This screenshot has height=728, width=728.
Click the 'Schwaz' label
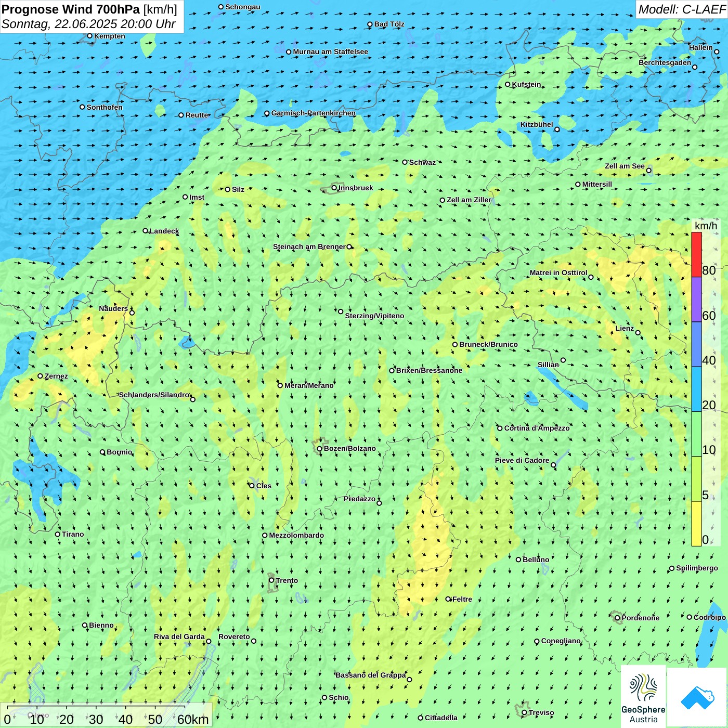(422, 162)
